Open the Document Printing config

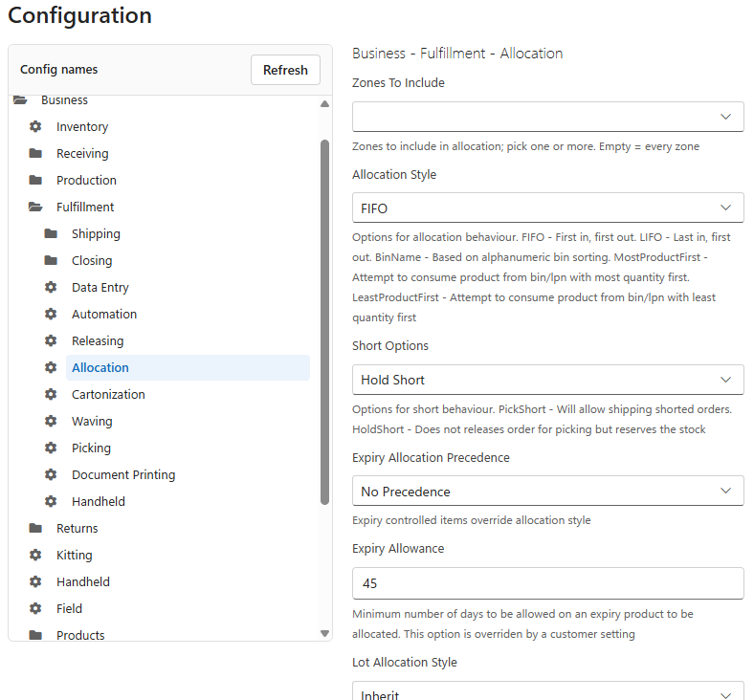123,474
